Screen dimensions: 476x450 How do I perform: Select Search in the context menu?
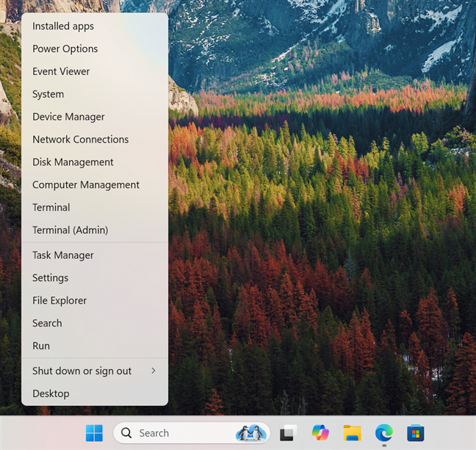click(x=95, y=323)
